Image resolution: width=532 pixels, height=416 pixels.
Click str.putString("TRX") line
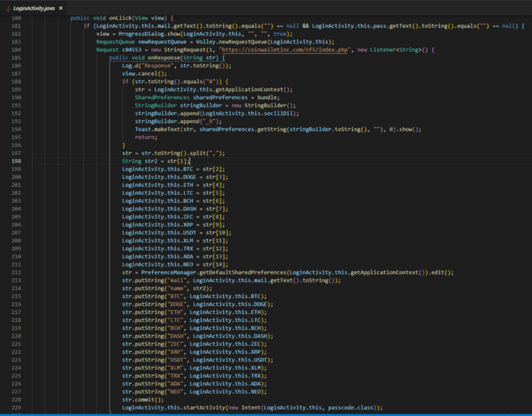[x=194, y=376]
